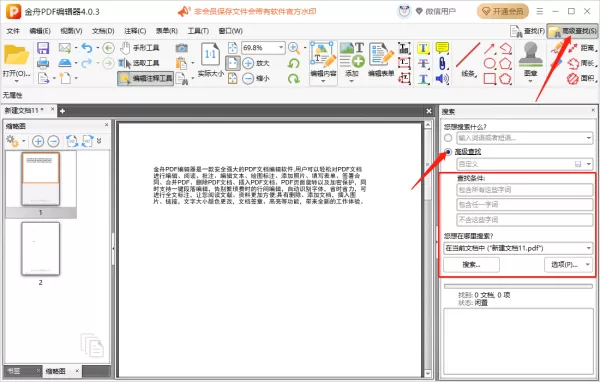Image resolution: width=600 pixels, height=382 pixels.
Task: Click the search progress bar
Action: pyautogui.click(x=518, y=286)
